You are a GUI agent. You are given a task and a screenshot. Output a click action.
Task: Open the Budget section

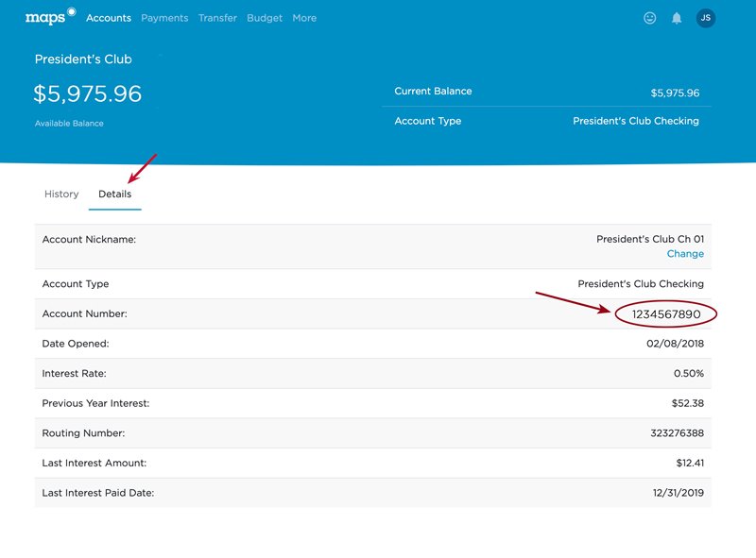click(265, 18)
